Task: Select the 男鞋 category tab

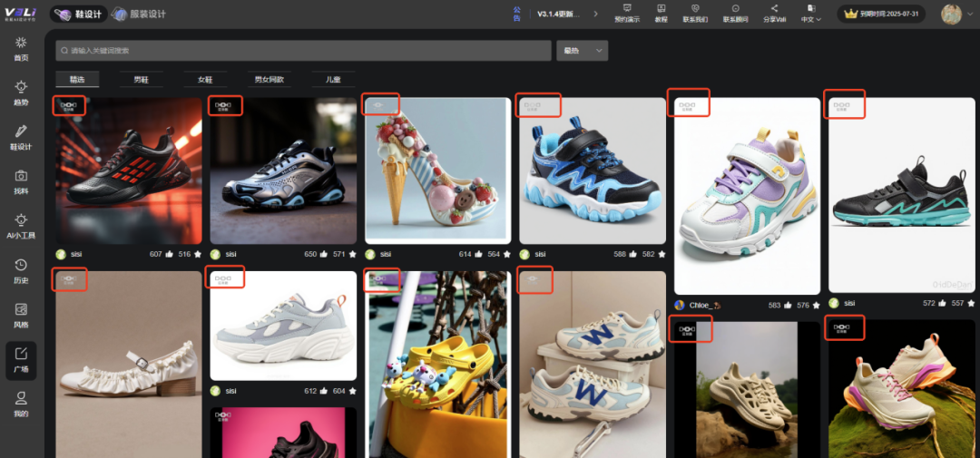Action: (142, 79)
